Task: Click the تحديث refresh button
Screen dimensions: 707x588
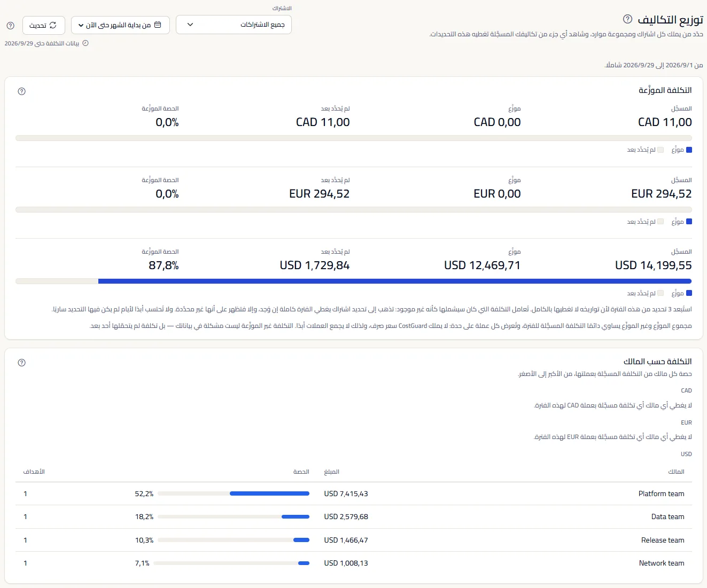Action: [x=44, y=25]
